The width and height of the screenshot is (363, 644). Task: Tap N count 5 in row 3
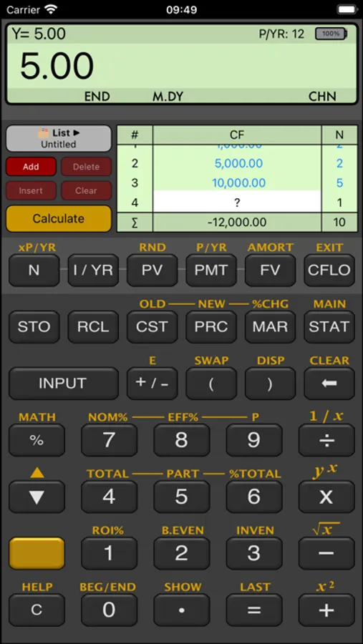tap(339, 182)
